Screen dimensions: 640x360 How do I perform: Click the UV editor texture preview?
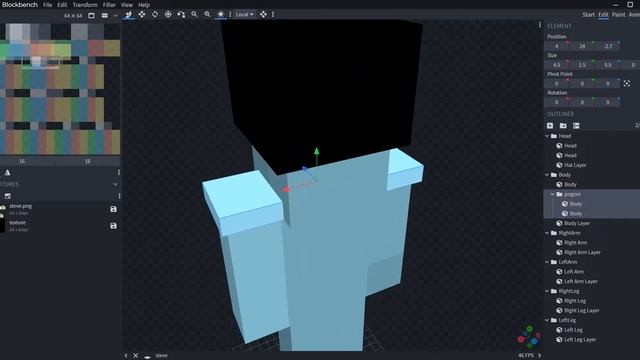[60, 89]
